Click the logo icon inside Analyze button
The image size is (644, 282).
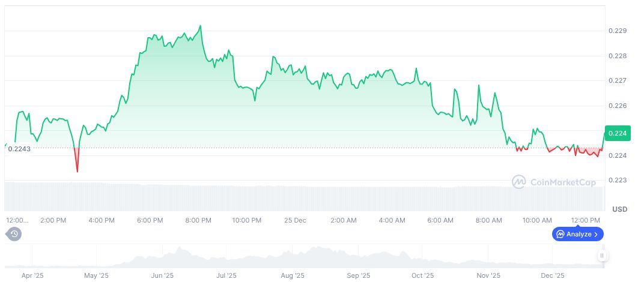[x=560, y=234]
